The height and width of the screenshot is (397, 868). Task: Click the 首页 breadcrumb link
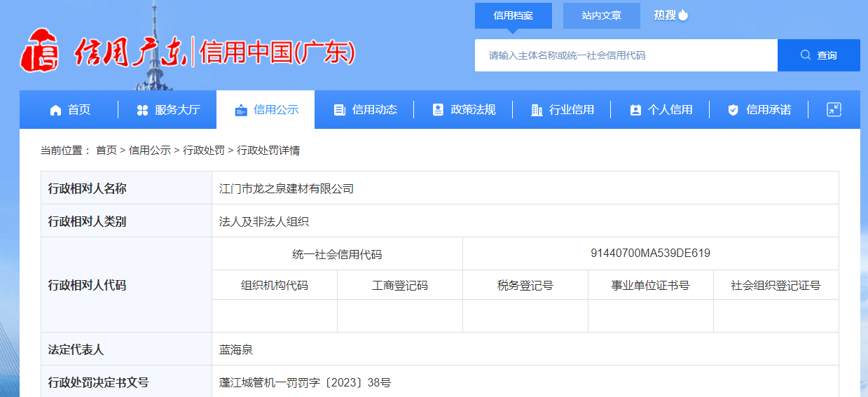point(106,150)
